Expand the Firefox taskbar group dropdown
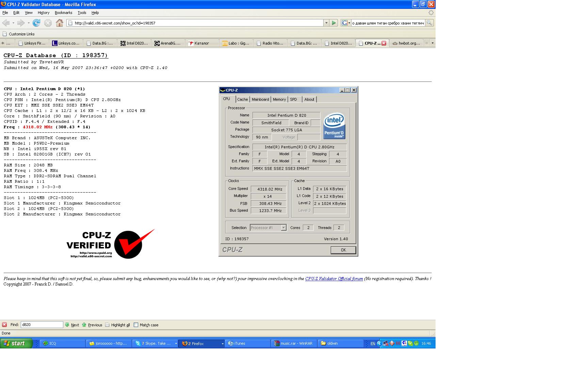 [x=223, y=344]
